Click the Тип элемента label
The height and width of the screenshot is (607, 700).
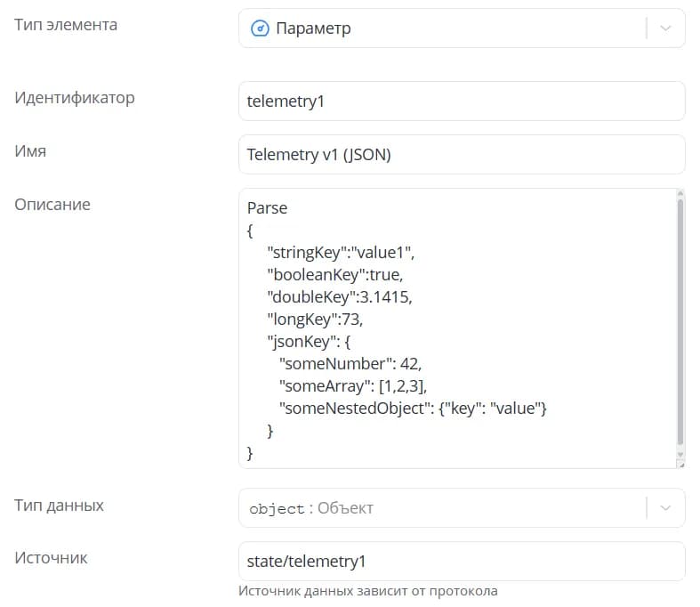[x=66, y=25]
